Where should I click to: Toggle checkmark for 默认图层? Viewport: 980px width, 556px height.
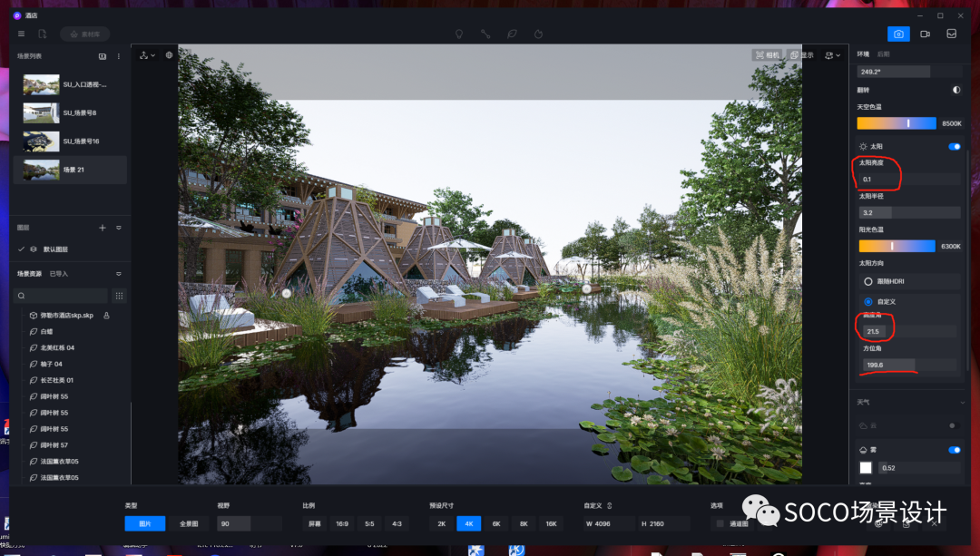(21, 249)
